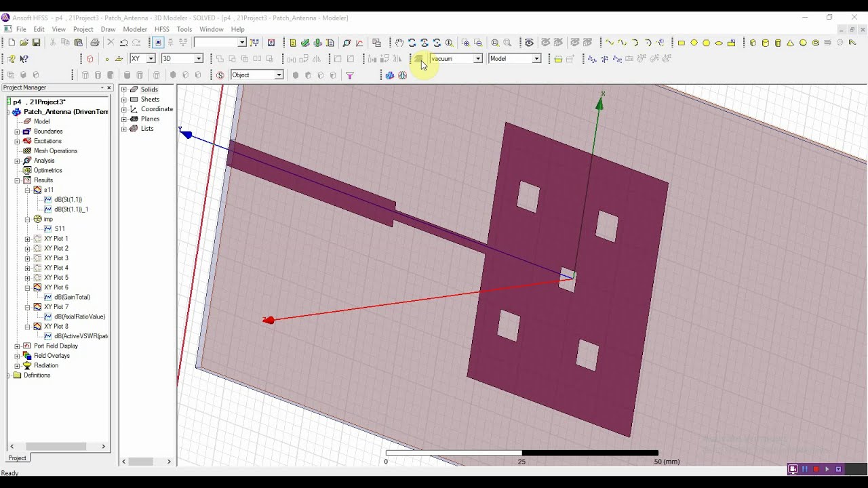Select the Rotate view tool
Image resolution: width=868 pixels, height=488 pixels.
point(412,43)
